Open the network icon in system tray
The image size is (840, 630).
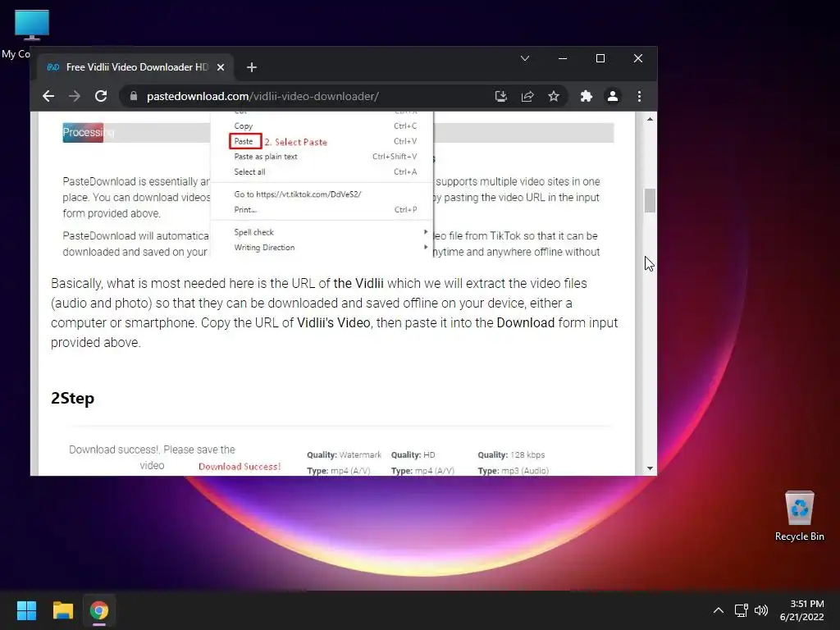click(x=741, y=610)
